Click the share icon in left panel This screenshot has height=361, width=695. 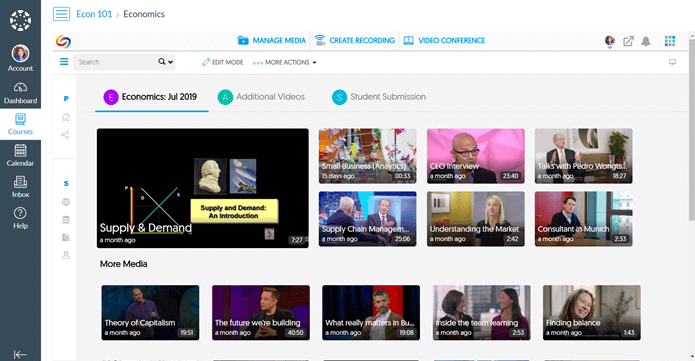[x=65, y=135]
